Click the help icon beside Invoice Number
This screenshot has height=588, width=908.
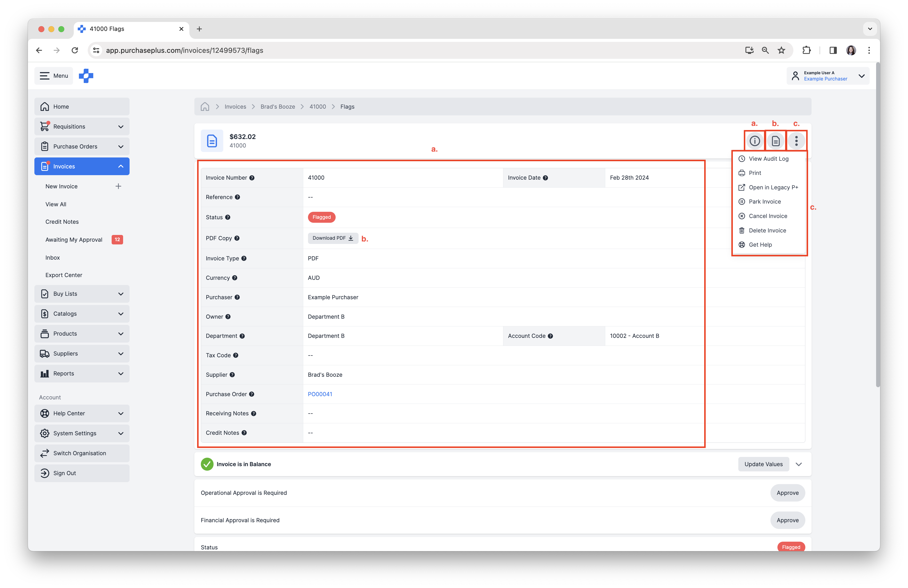252,178
